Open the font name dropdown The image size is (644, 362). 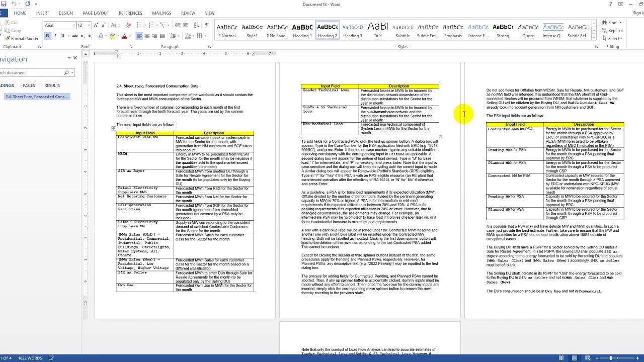coord(73,25)
